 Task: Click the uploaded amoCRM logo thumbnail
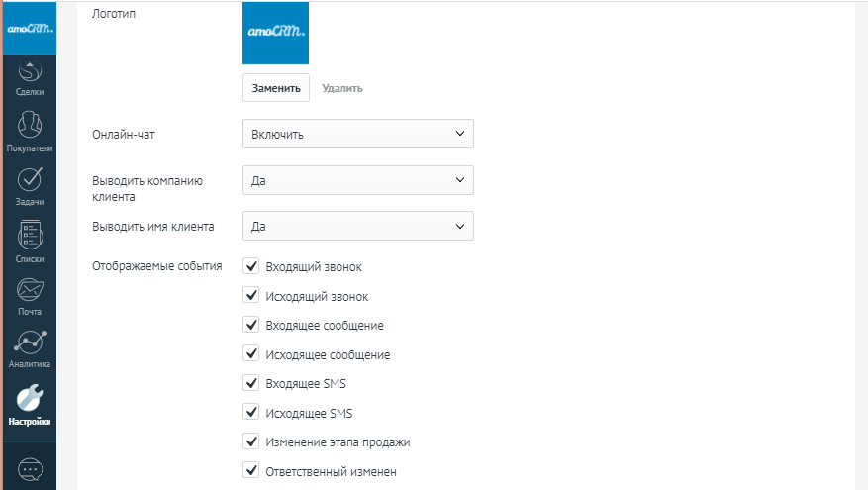point(275,33)
